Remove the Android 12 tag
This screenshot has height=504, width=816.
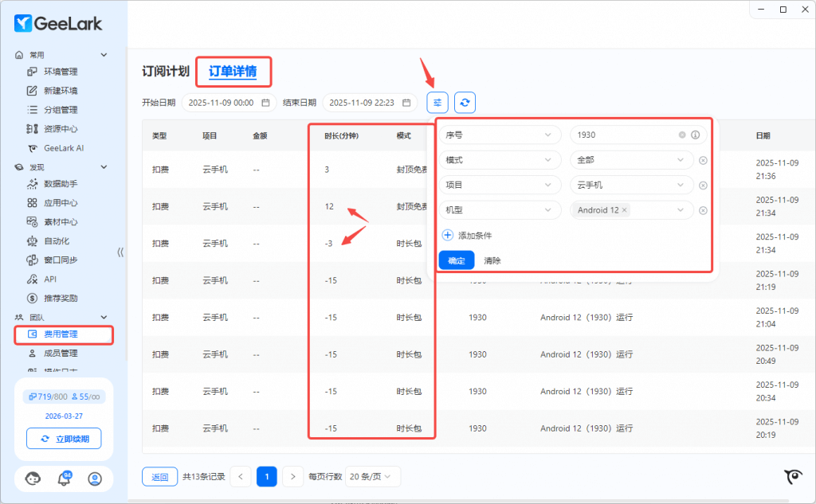tap(625, 210)
